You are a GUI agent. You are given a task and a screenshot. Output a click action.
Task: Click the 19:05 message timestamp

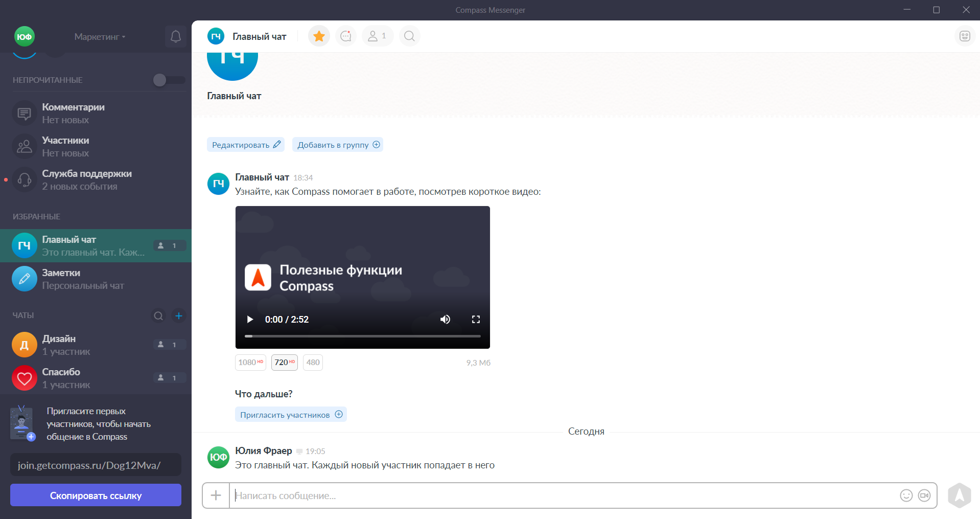tap(315, 451)
